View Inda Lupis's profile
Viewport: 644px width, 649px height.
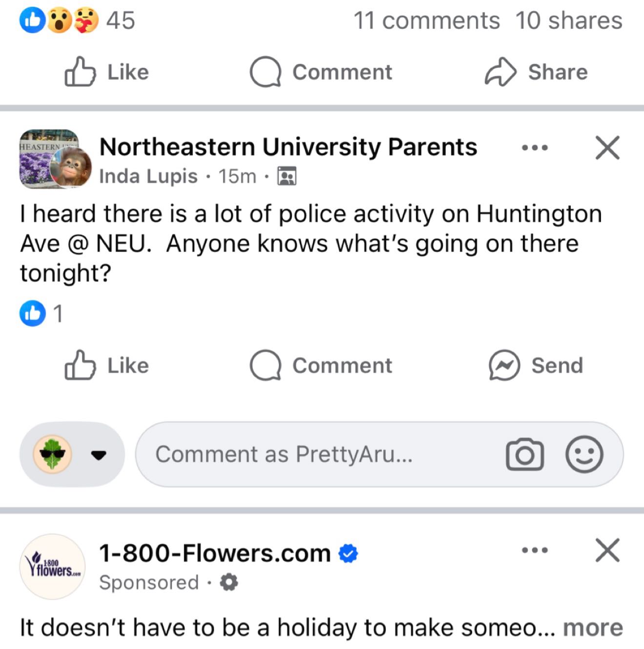click(148, 176)
